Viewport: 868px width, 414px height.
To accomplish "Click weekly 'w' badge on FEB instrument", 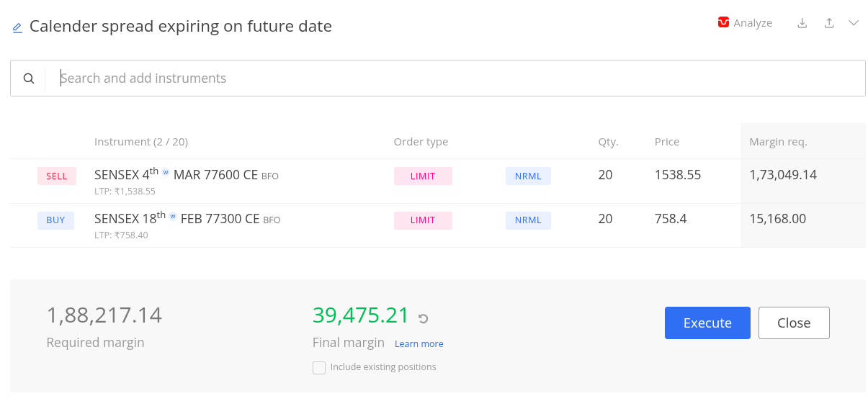I will pyautogui.click(x=173, y=216).
